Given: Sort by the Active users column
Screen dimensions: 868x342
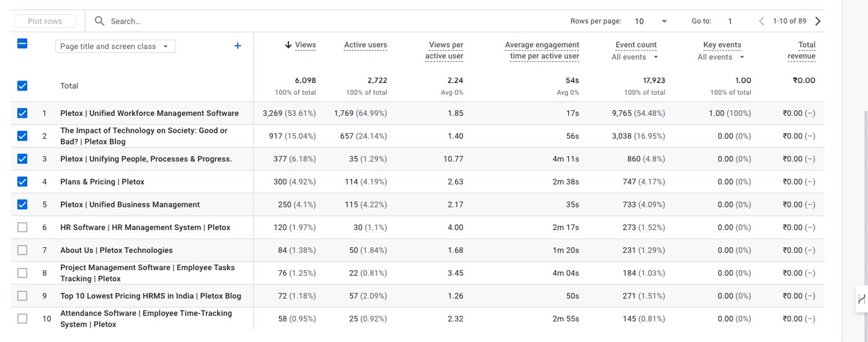Looking at the screenshot, I should 366,45.
